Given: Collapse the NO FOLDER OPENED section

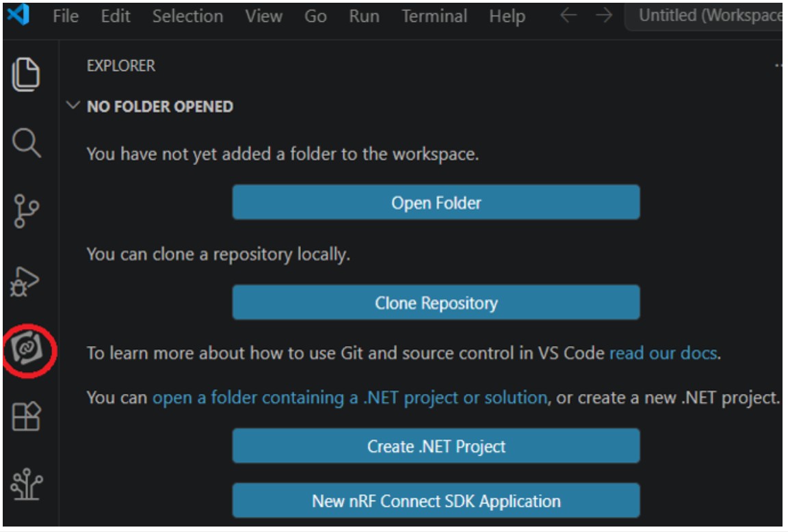Looking at the screenshot, I should click(x=73, y=106).
